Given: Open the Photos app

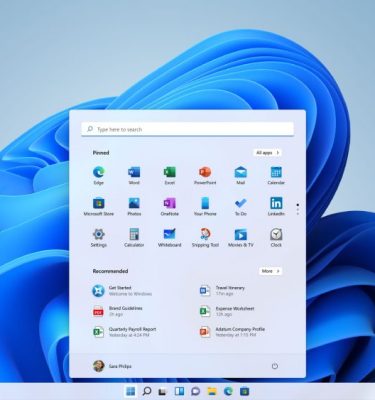Looking at the screenshot, I should (134, 207).
